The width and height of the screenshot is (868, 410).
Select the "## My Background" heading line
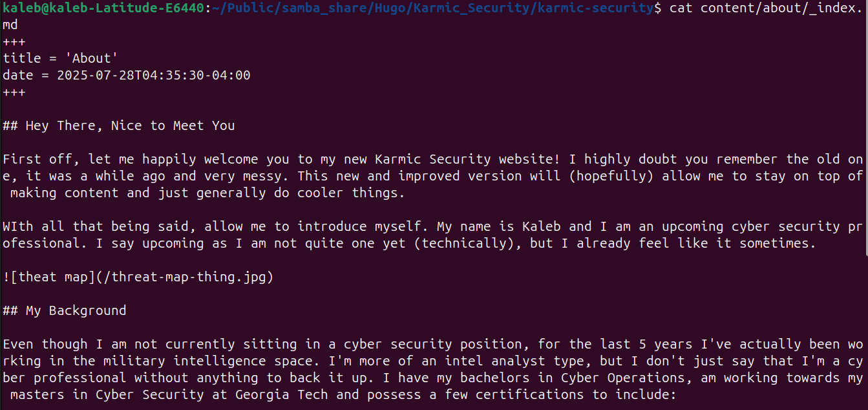coord(65,311)
